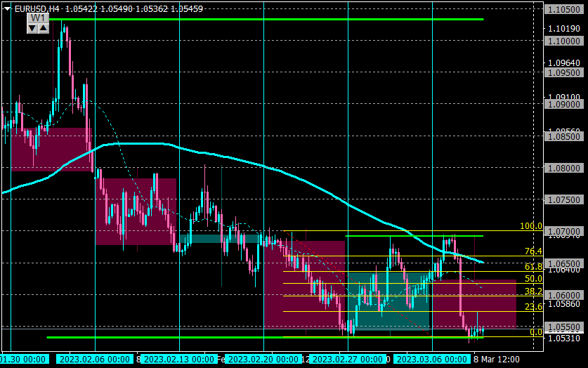Click the open price value 1.05422
Image resolution: width=588 pixels, height=368 pixels.
[81, 8]
